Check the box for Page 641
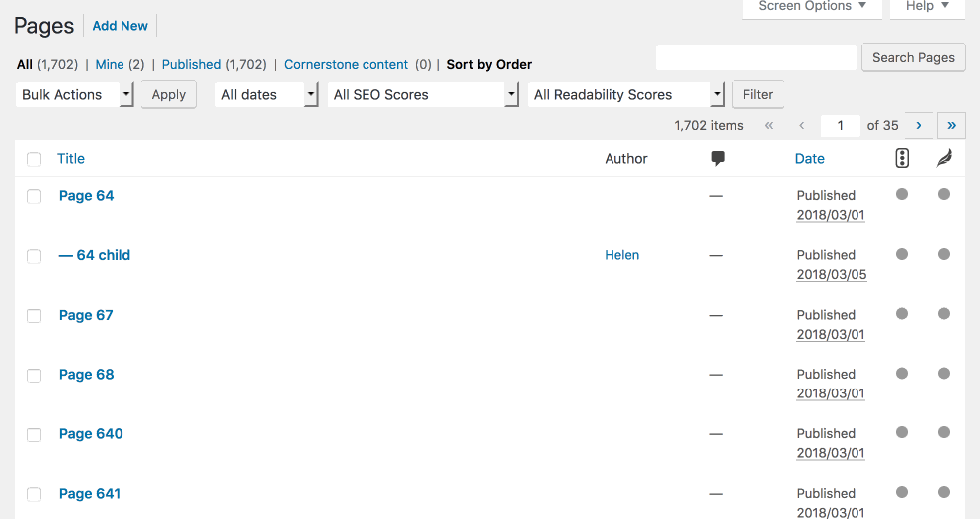 point(34,494)
